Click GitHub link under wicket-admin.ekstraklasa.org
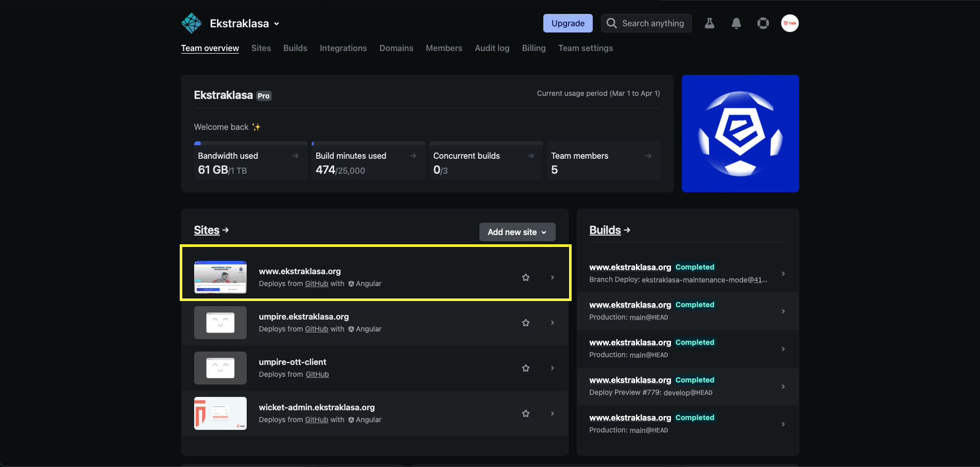This screenshot has height=467, width=980. pyautogui.click(x=317, y=420)
